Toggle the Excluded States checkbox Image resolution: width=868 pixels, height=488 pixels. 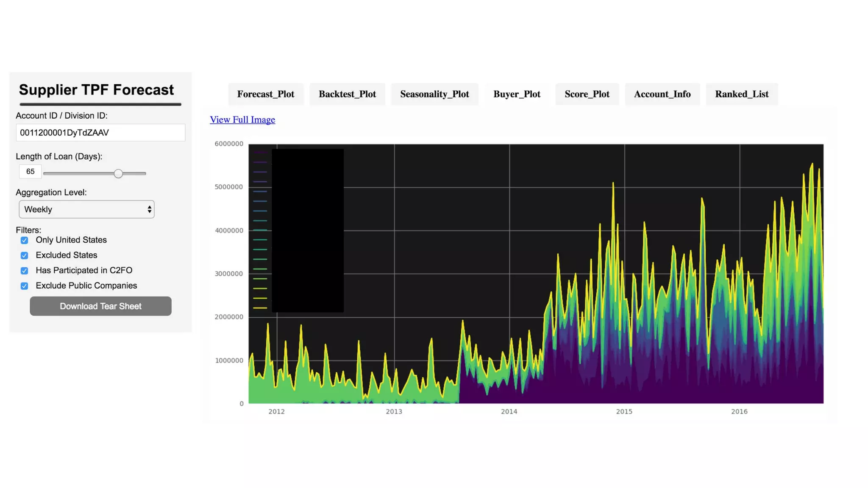click(25, 256)
